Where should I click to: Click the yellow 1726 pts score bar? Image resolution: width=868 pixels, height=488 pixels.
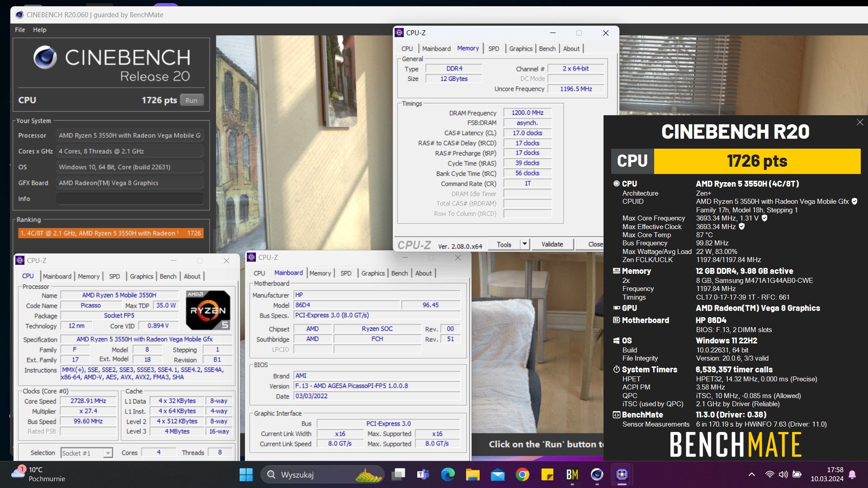coord(757,161)
